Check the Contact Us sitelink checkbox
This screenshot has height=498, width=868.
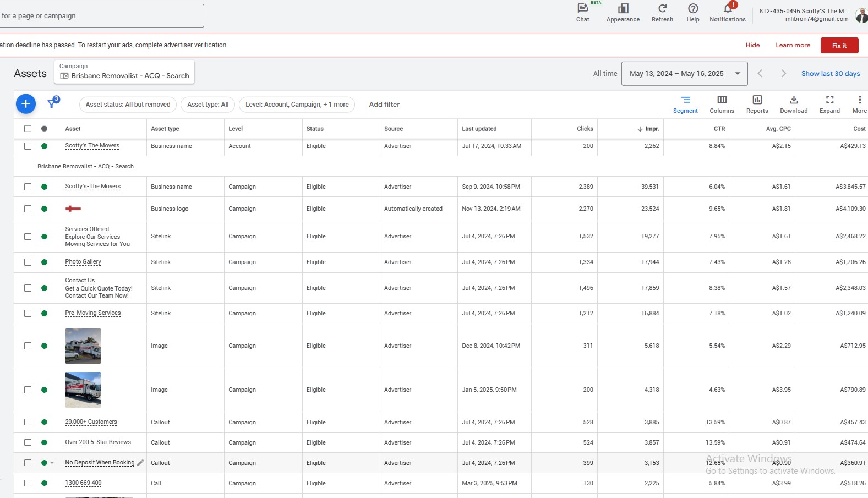point(28,288)
